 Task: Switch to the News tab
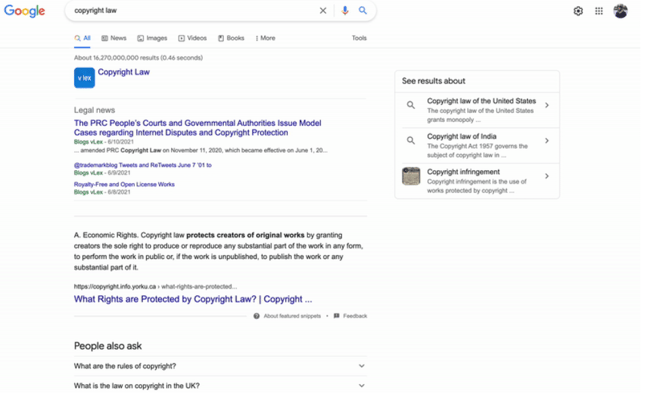click(x=114, y=38)
